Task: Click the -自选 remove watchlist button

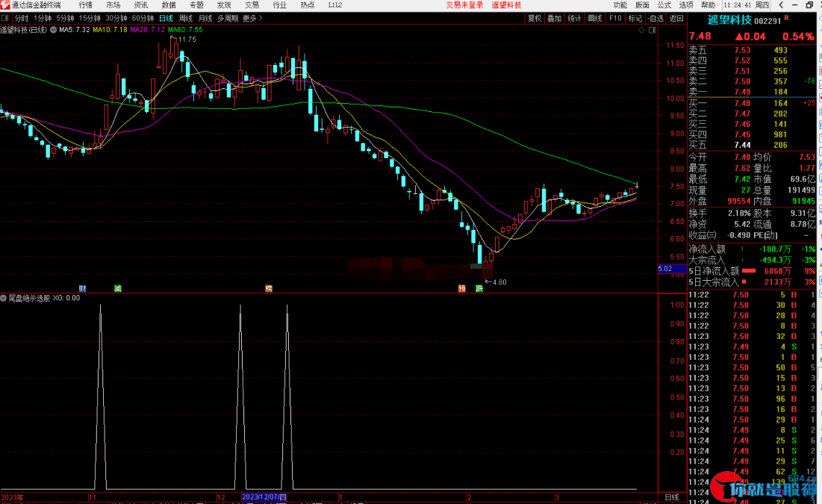Action: click(656, 19)
